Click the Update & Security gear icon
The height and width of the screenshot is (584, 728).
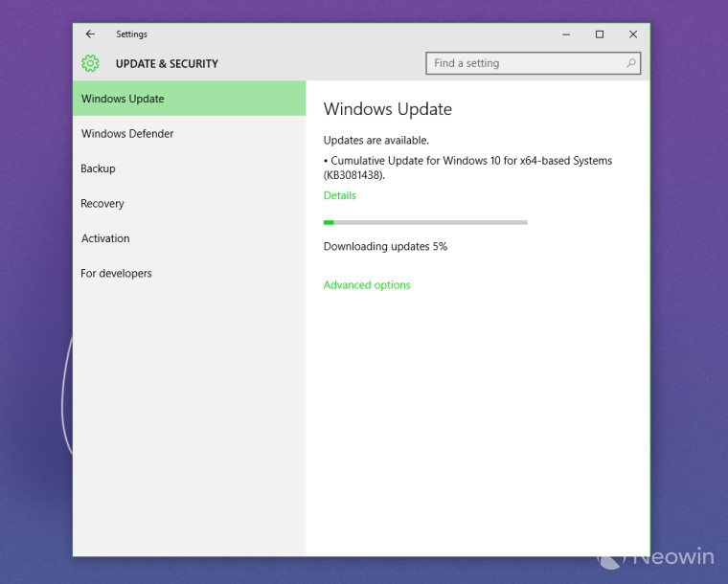[x=90, y=63]
